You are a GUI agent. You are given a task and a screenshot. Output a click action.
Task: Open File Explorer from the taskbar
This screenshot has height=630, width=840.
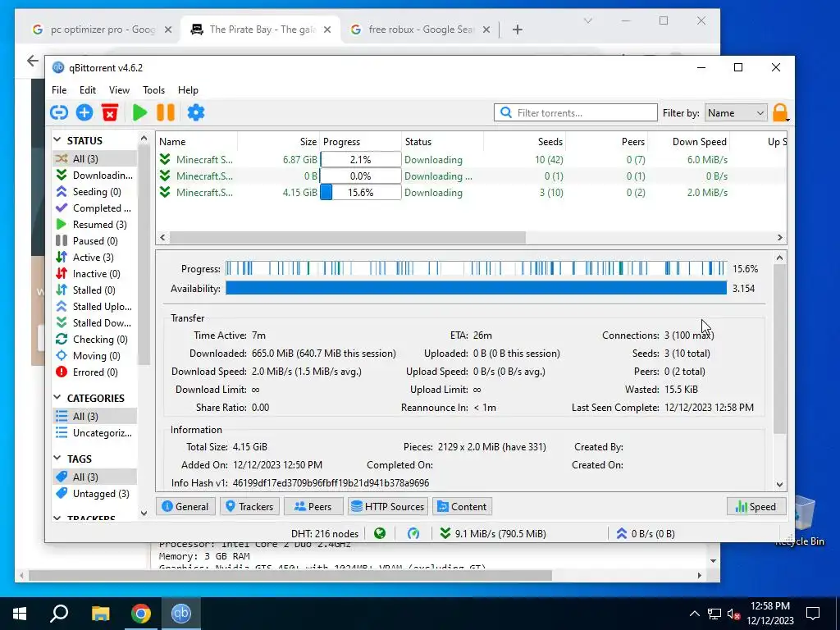click(x=100, y=614)
